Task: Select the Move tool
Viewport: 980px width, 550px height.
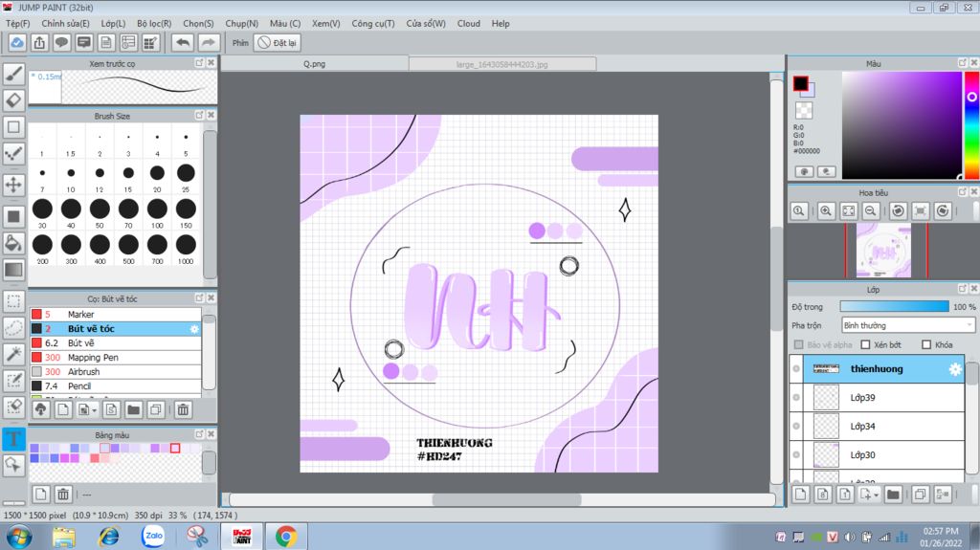Action: [13, 185]
